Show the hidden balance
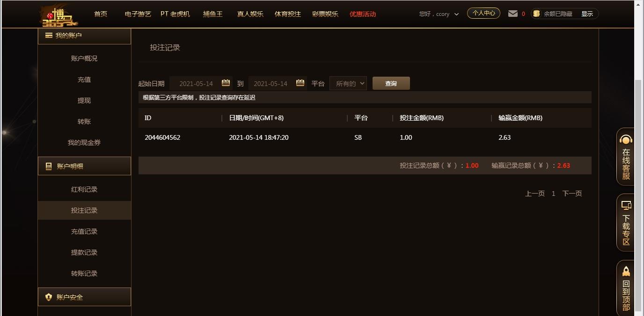 587,14
